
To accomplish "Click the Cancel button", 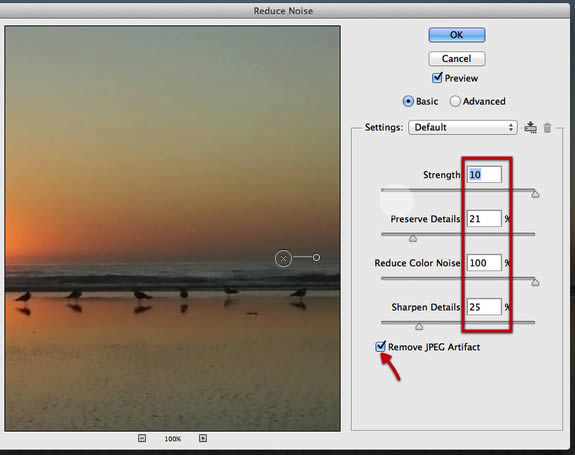I will coord(457,59).
